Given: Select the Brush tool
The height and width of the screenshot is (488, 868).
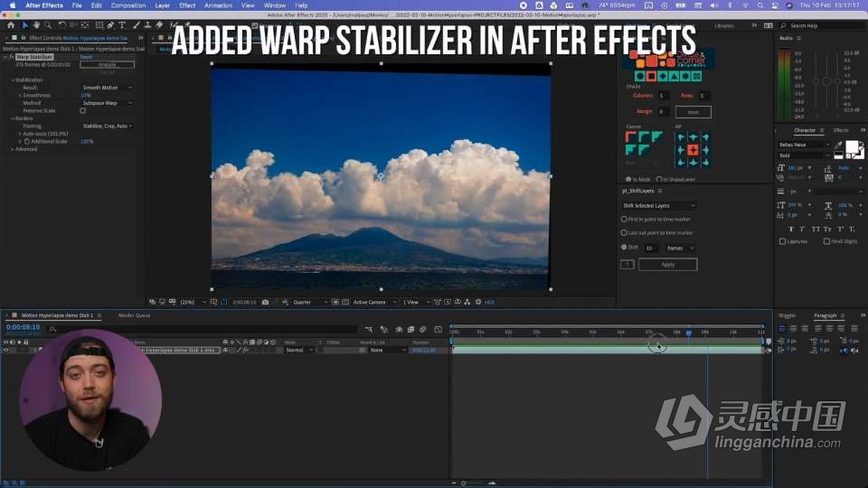Looking at the screenshot, I should click(137, 25).
